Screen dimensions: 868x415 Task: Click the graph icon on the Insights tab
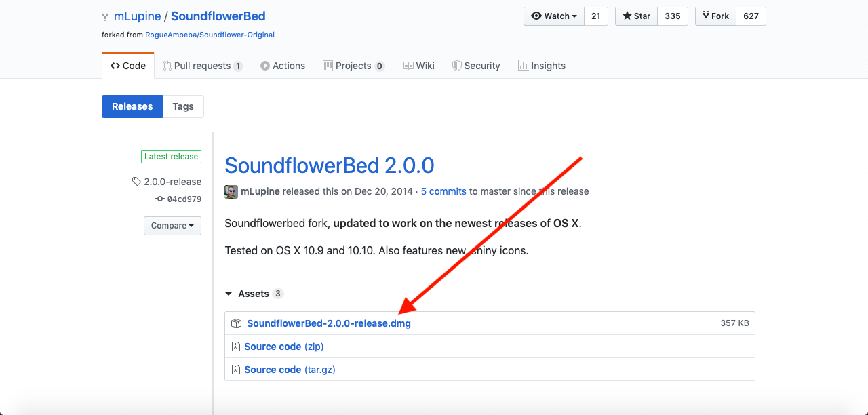pos(523,66)
